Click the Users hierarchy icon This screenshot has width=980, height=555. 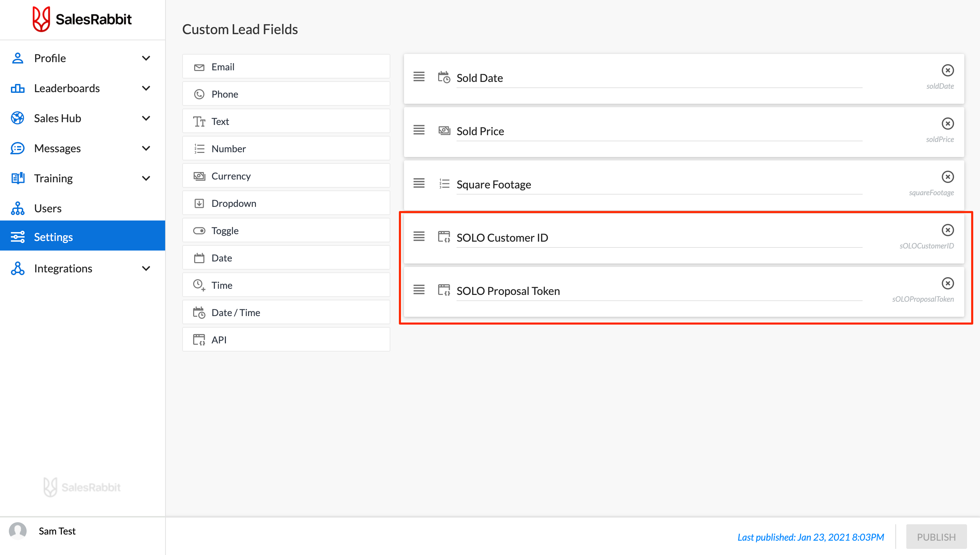17,208
